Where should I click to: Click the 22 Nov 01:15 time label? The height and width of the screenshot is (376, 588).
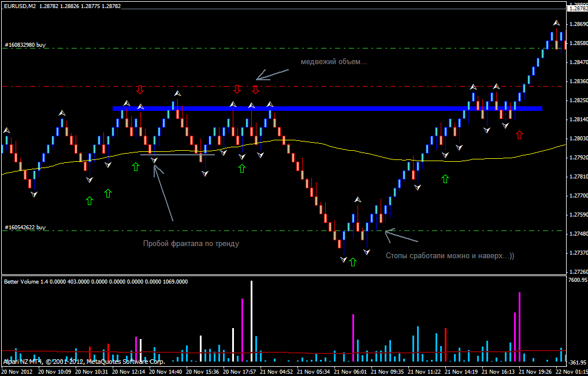click(572, 372)
